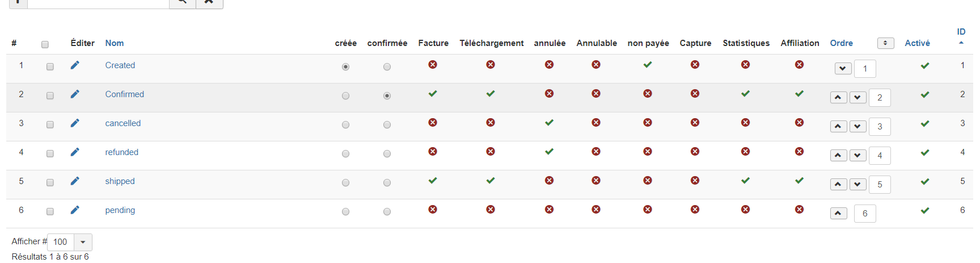Image resolution: width=980 pixels, height=263 pixels.
Task: Move Confirmed row up in order
Action: 838,98
